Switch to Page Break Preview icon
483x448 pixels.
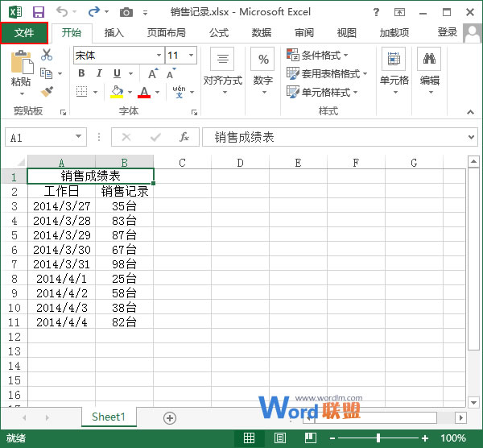[311, 438]
